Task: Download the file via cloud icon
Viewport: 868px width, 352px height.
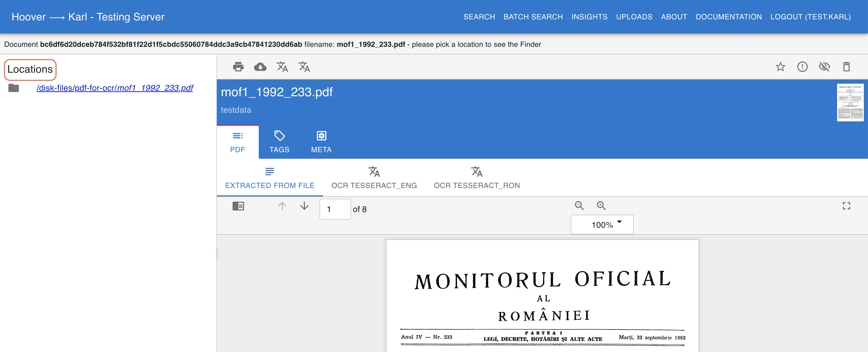Action: click(260, 67)
